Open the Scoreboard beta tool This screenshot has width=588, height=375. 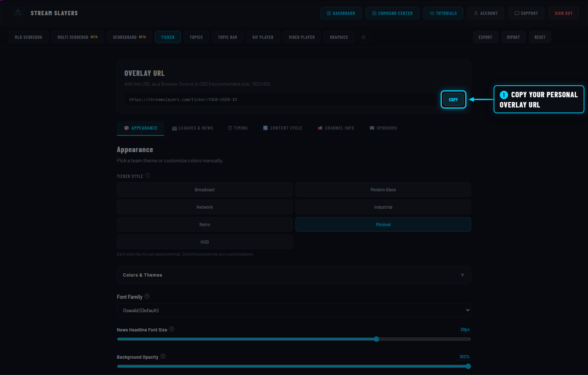point(129,37)
